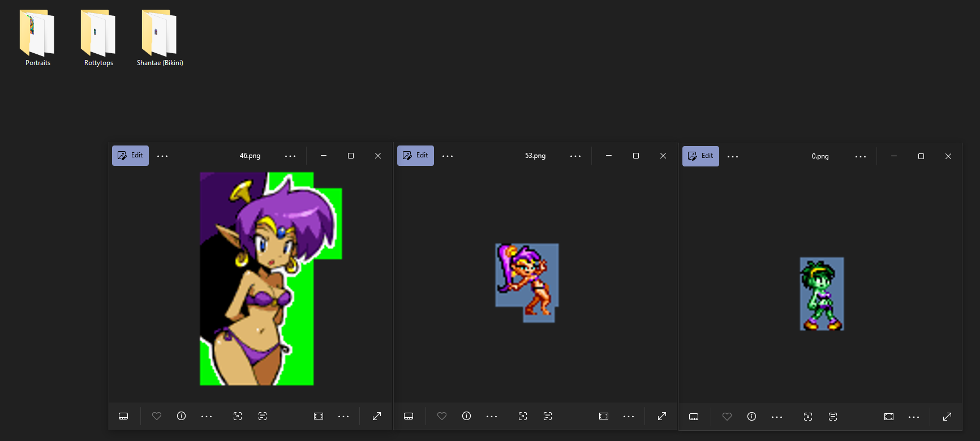
Task: Scan text in the 0.png image
Action: (x=833, y=417)
